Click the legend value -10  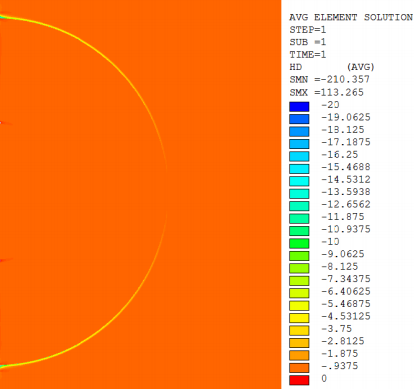tap(330, 242)
